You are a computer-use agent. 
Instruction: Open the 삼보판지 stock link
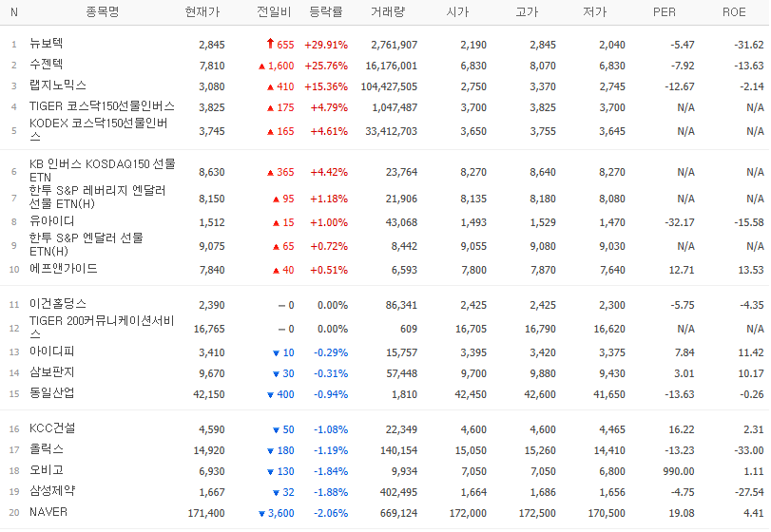[x=51, y=372]
